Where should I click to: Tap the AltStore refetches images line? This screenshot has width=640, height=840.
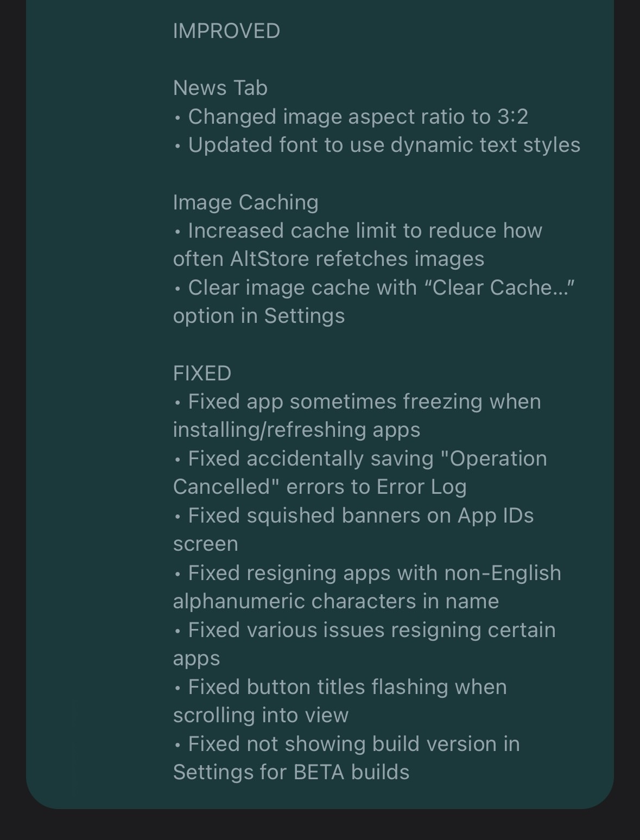pos(329,259)
